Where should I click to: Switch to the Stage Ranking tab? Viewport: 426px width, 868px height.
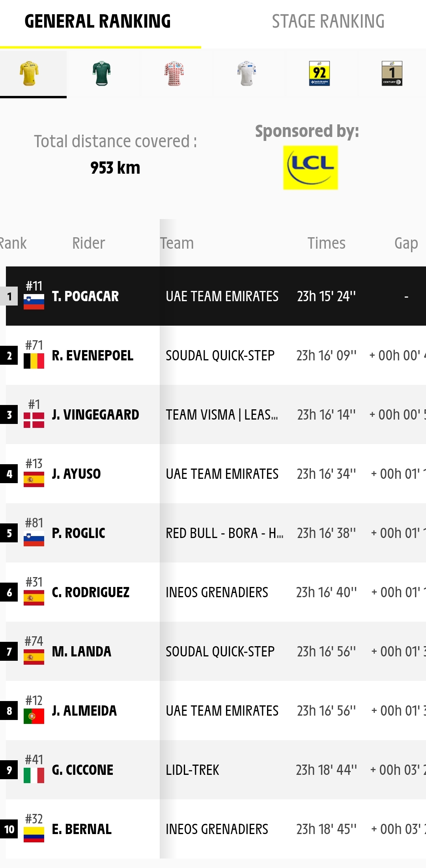(x=328, y=21)
